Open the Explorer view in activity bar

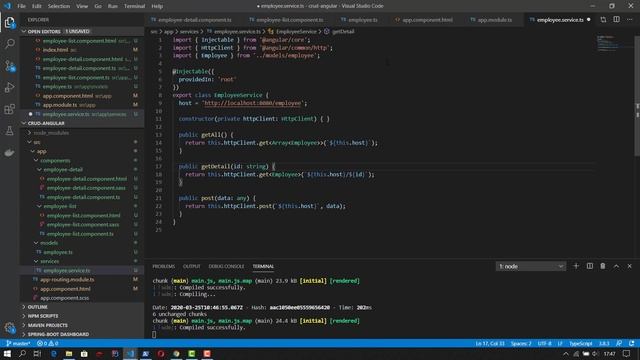[x=10, y=22]
